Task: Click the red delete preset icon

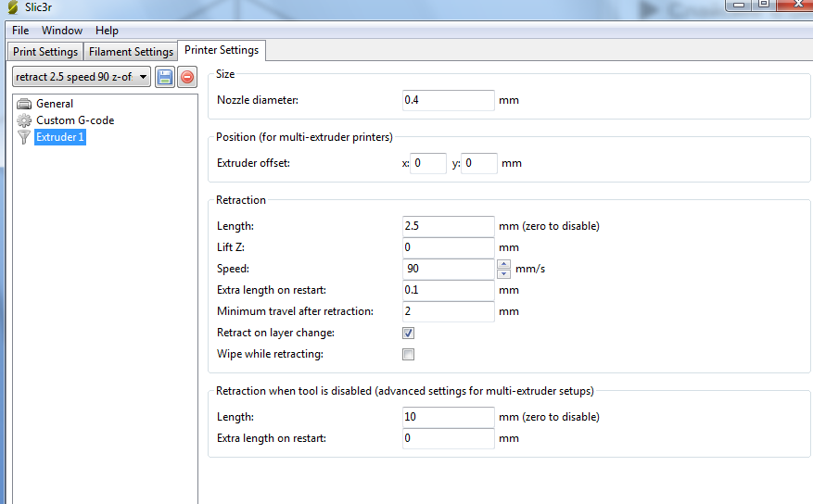Action: (187, 77)
